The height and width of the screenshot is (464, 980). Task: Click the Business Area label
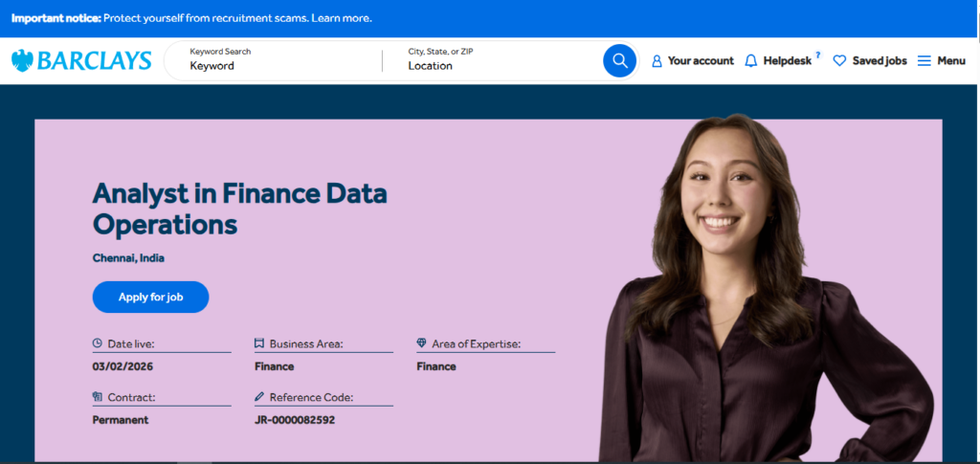click(x=306, y=343)
